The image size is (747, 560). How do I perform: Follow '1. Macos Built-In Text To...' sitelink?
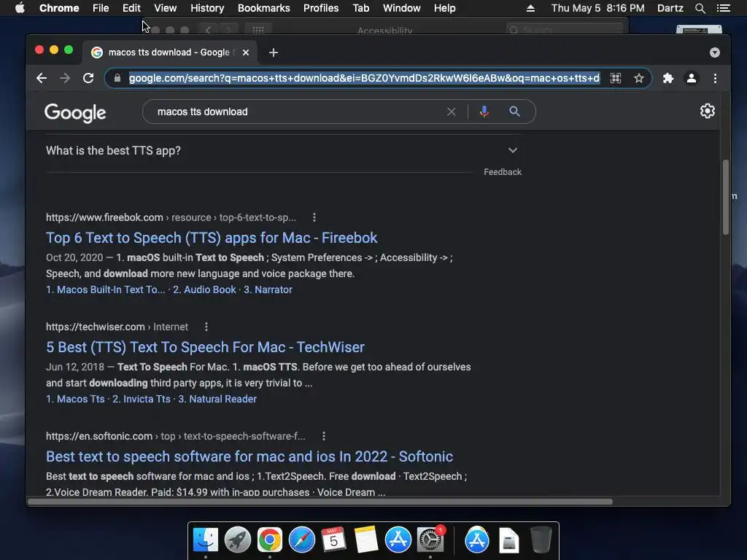[105, 289]
